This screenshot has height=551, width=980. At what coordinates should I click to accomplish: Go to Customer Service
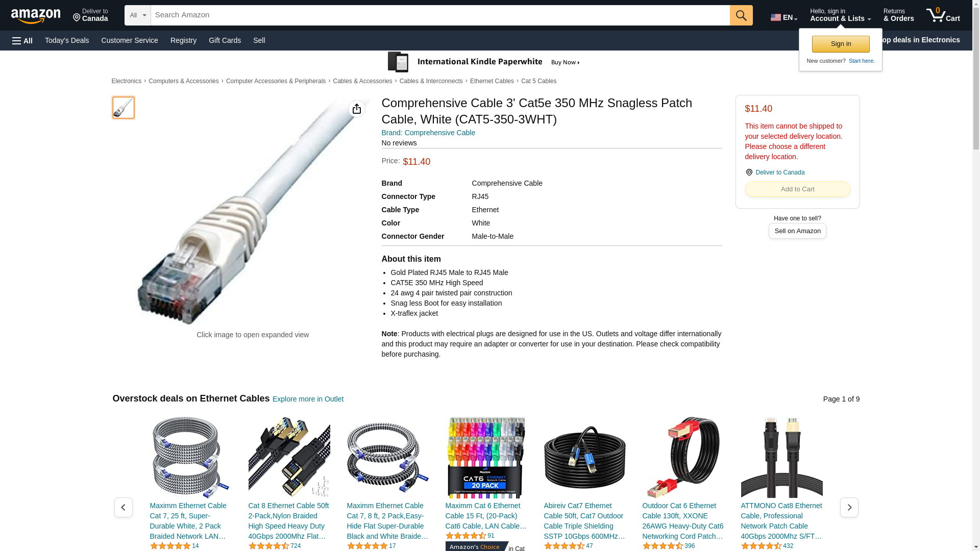(x=130, y=40)
